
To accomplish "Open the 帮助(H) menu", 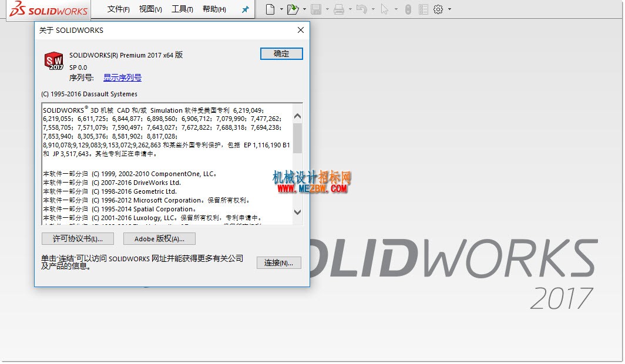I will click(x=214, y=9).
